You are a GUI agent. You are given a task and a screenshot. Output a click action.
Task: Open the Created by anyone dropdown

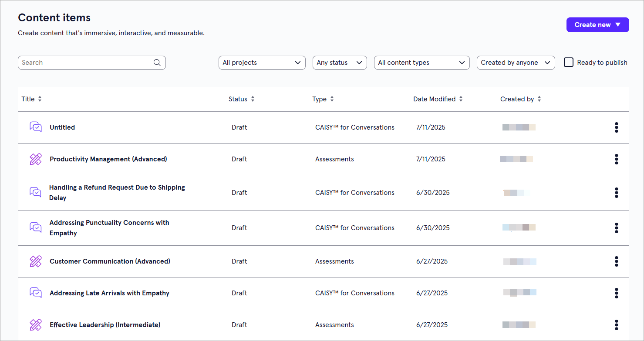(x=516, y=63)
